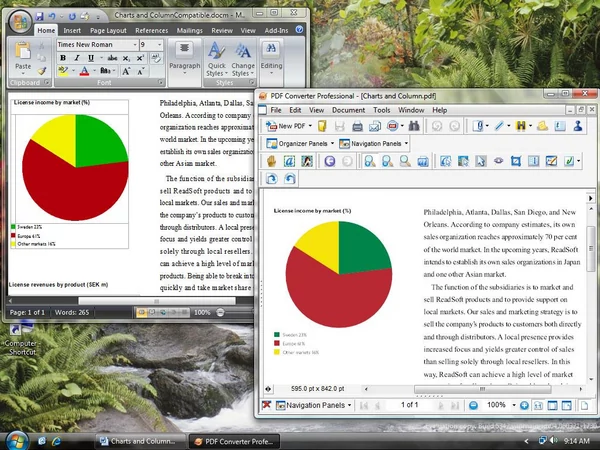
Task: Switch Word to Print Layout view in status bar
Action: [x=142, y=313]
